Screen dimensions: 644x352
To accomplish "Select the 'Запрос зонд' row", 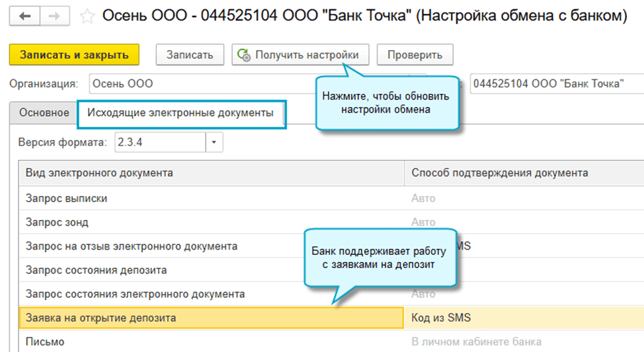I will [x=331, y=222].
